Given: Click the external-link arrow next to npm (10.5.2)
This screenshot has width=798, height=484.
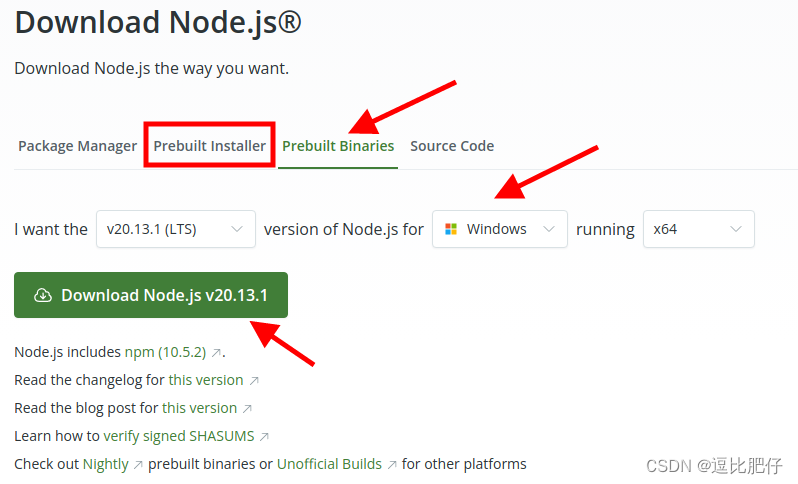Looking at the screenshot, I should point(216,352).
